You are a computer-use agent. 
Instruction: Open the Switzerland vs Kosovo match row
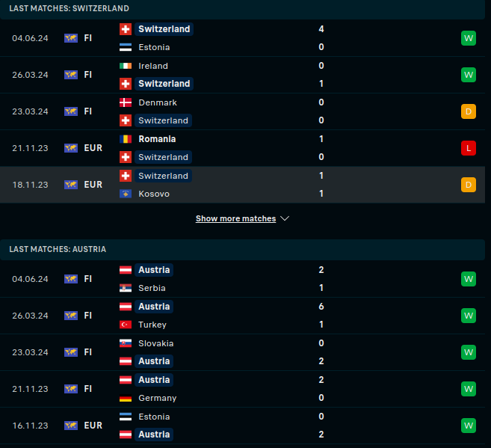(x=245, y=185)
